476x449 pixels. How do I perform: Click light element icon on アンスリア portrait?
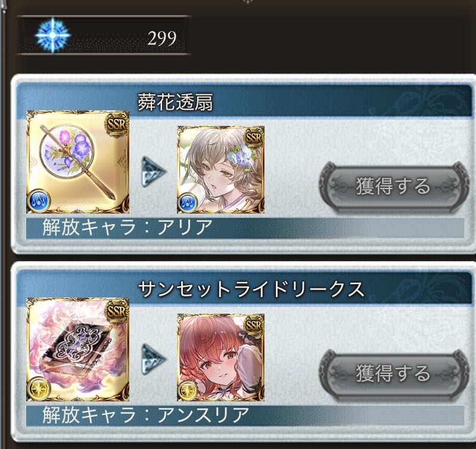(x=187, y=391)
